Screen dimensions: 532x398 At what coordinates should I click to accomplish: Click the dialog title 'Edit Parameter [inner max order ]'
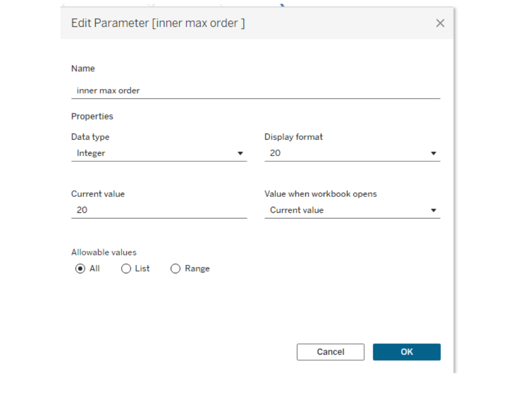(x=158, y=23)
